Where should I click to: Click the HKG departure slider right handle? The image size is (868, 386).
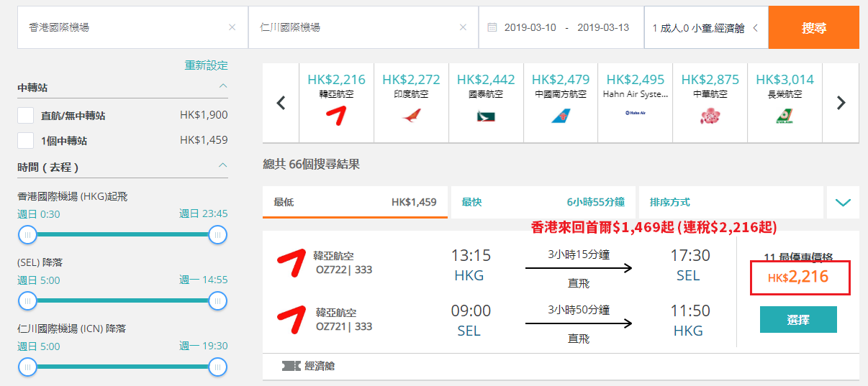point(217,235)
